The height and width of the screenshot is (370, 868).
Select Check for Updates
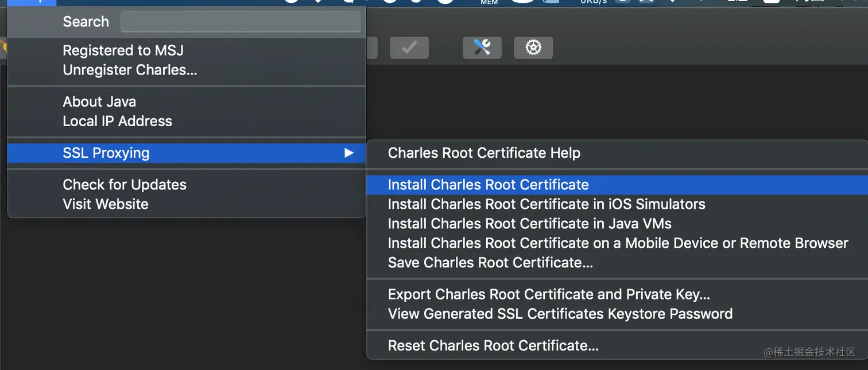click(x=187, y=185)
